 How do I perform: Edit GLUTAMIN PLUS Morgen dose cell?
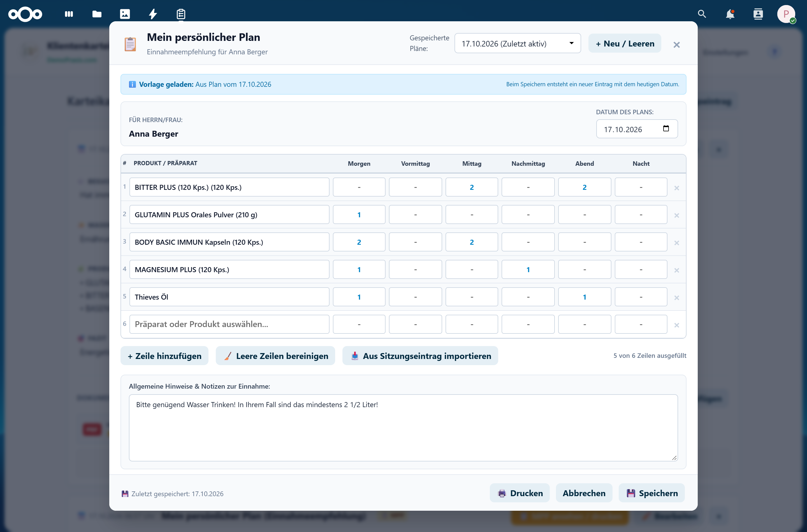359,215
